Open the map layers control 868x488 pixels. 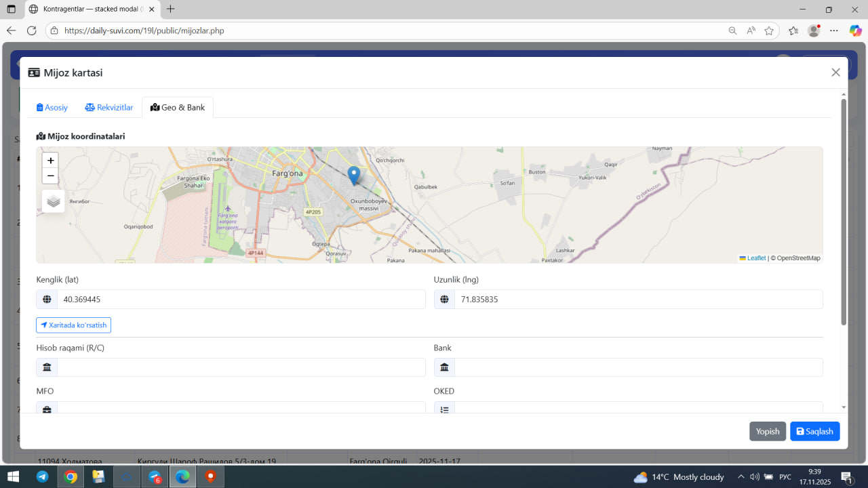click(54, 201)
